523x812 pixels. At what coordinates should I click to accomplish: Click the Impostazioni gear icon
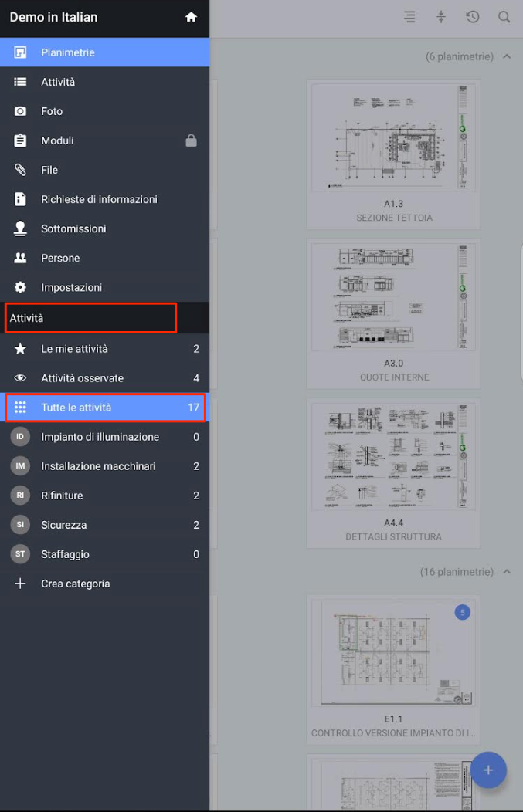pyautogui.click(x=21, y=287)
